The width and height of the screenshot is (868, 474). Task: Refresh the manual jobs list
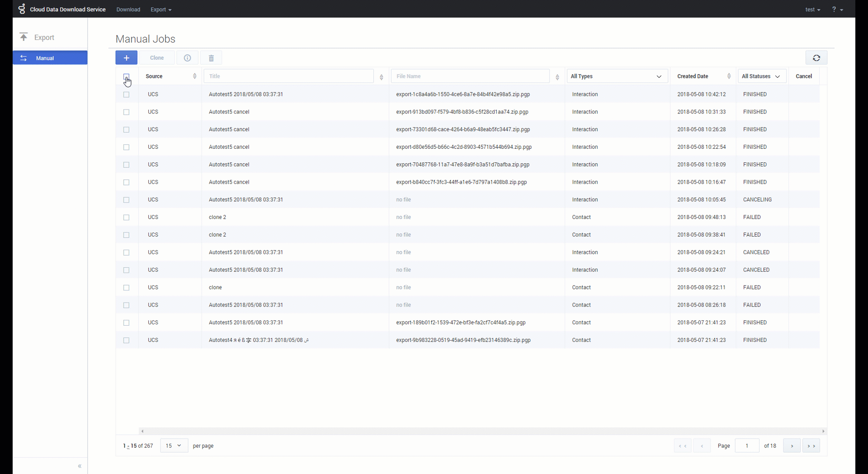[816, 58]
